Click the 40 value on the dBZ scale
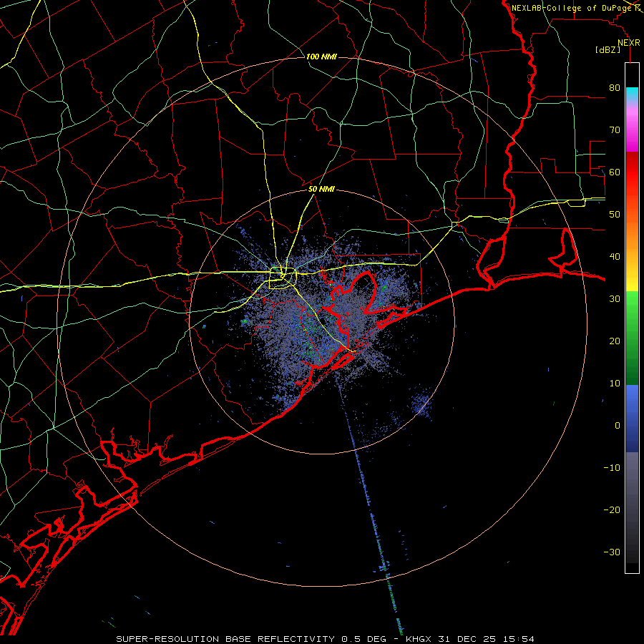Viewport: 644px width, 644px height. (x=615, y=256)
